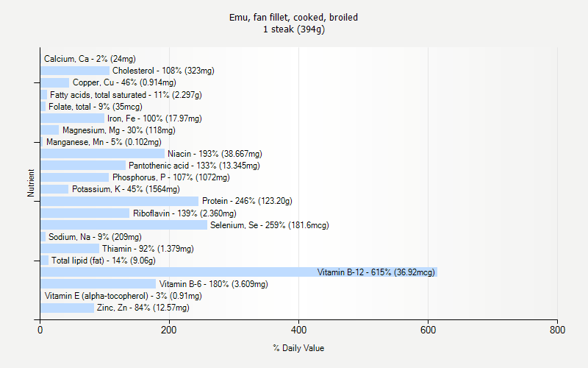Screen dimensions: 588x368
Task: Click the Vitamin B-12 bar
Action: coord(239,272)
